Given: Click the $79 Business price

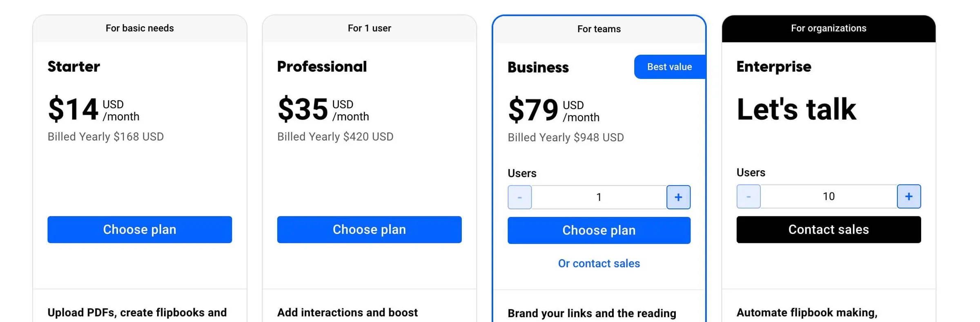Looking at the screenshot, I should tap(533, 109).
